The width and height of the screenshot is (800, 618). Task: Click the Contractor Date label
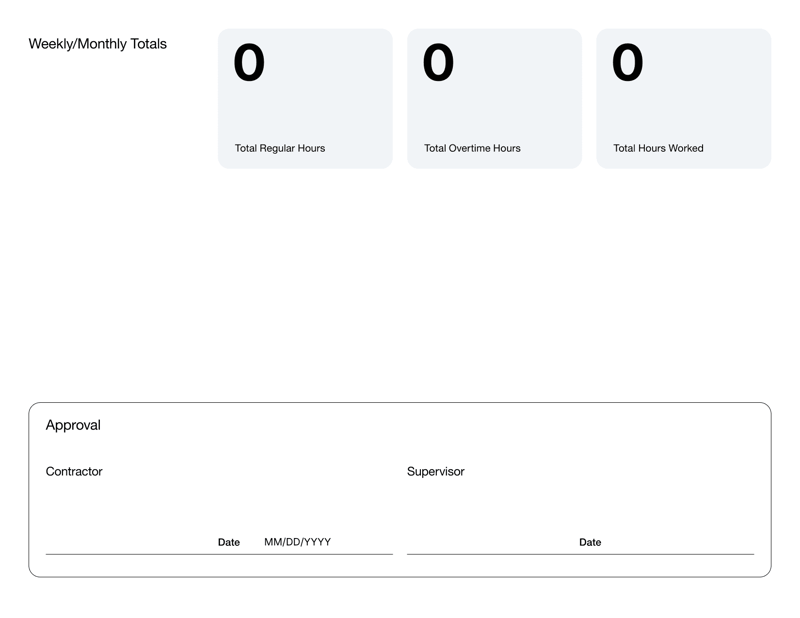click(x=228, y=542)
